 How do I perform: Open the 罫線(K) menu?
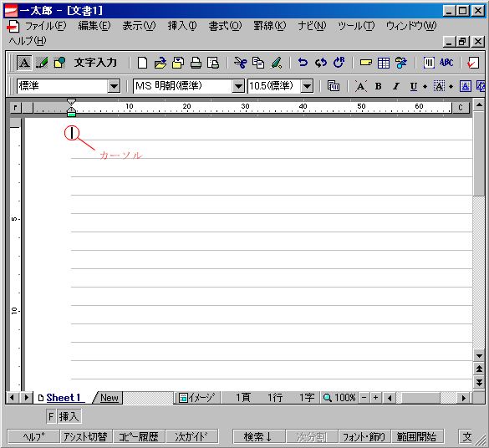(269, 26)
